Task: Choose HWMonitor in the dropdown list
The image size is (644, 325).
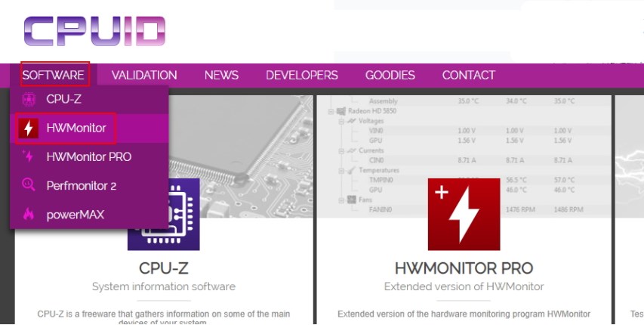Action: [89, 128]
